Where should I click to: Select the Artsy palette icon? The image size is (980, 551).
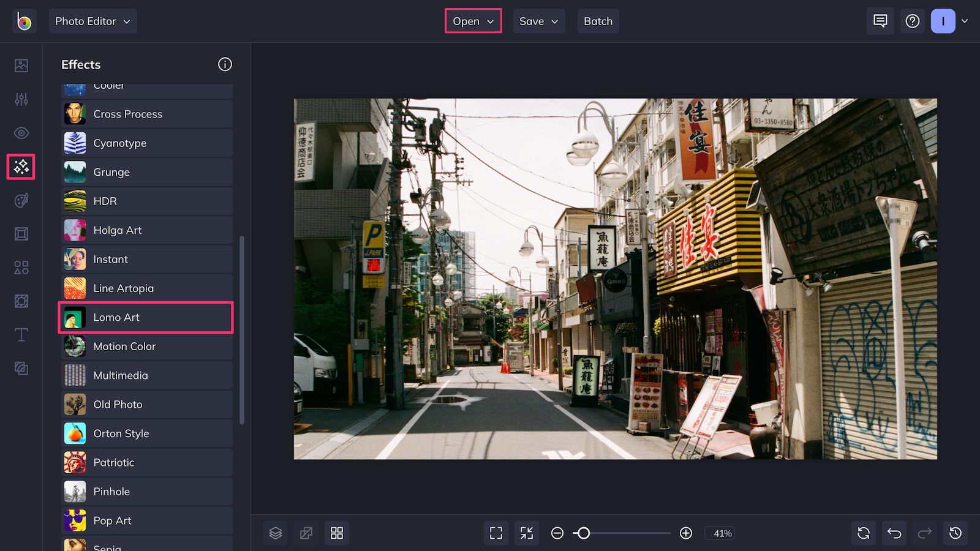click(21, 200)
